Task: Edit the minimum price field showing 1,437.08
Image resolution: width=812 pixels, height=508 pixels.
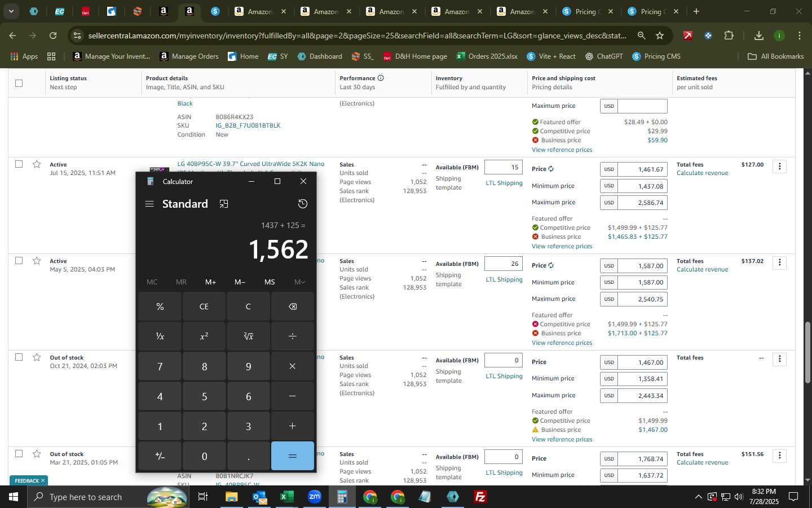Action: [642, 186]
